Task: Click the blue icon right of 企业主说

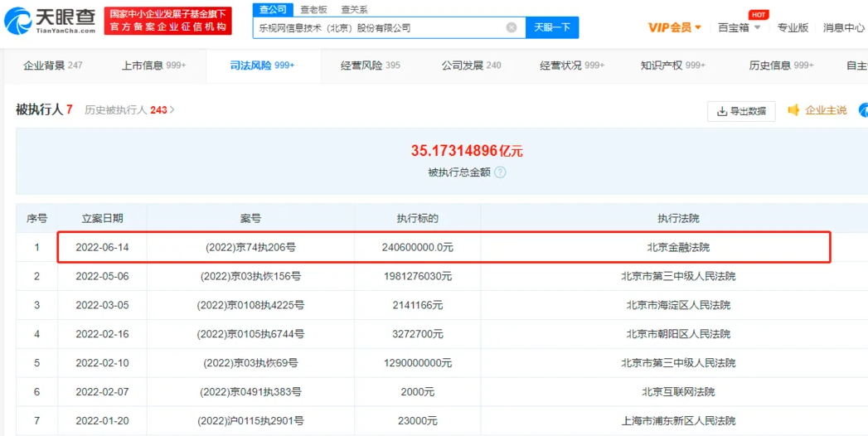Action: coord(863,110)
